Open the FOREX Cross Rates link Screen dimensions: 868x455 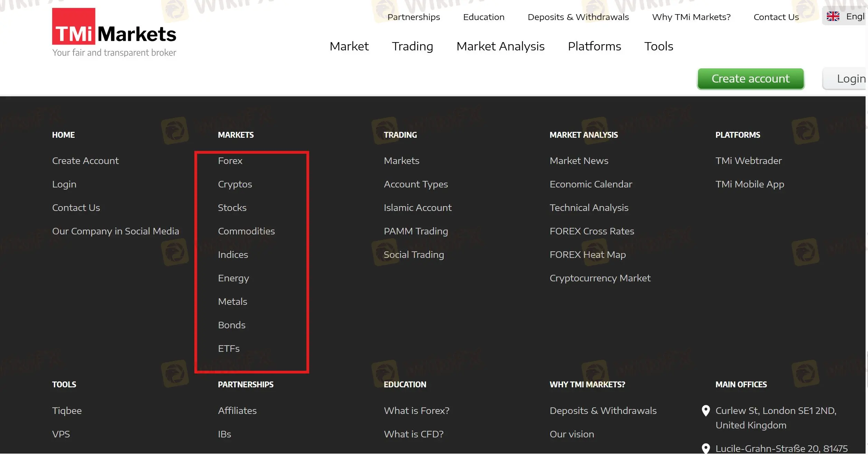[x=592, y=231]
